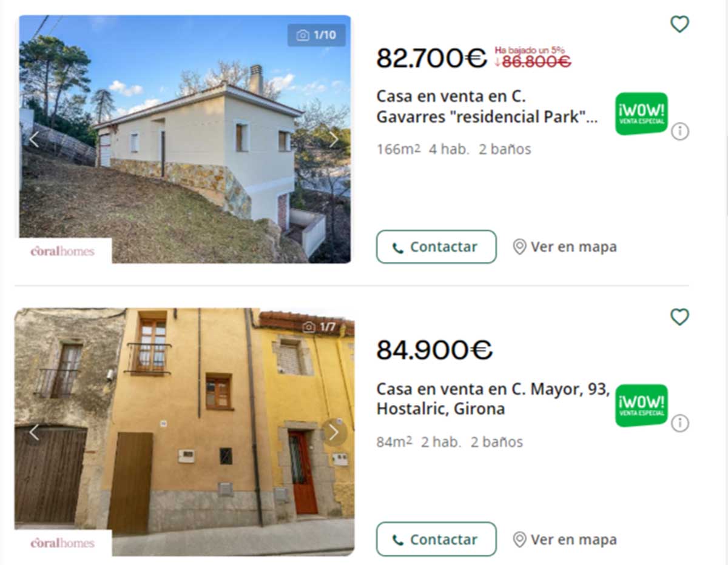This screenshot has width=728, height=565.
Task: Open listing Casa en venta en C. Gavarres
Action: pos(487,107)
